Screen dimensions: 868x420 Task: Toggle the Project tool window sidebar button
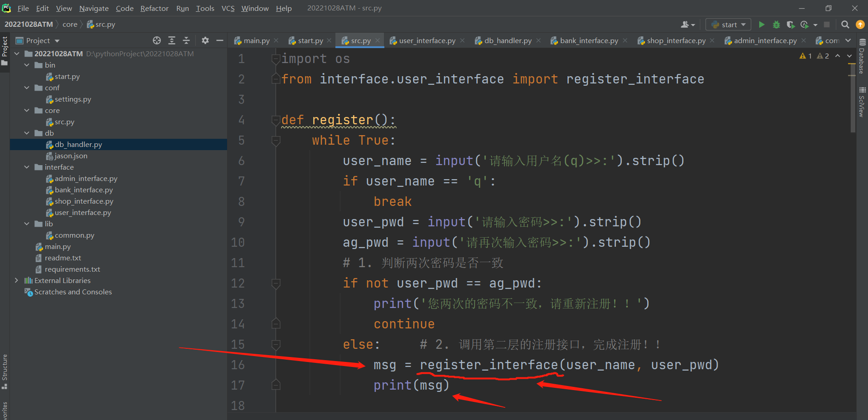coord(5,51)
